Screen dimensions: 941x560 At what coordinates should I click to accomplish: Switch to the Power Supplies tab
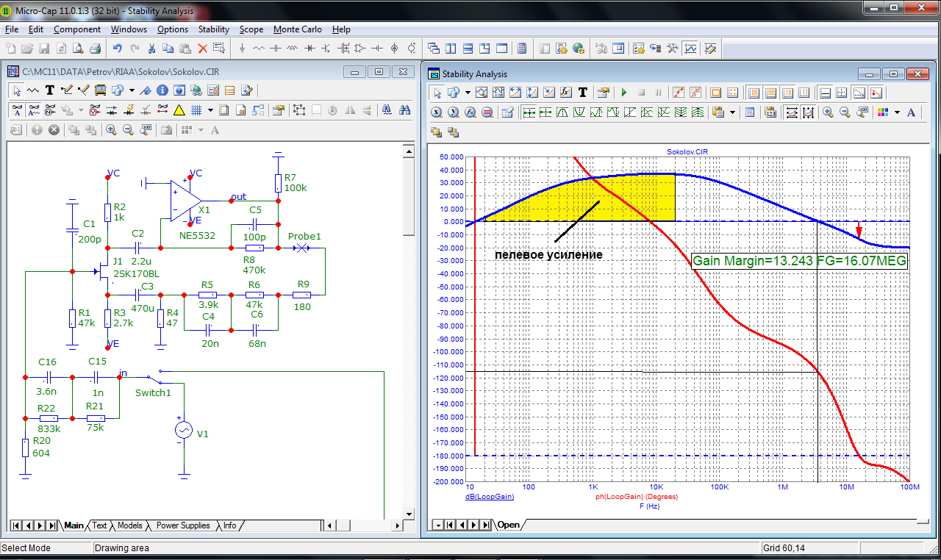183,525
